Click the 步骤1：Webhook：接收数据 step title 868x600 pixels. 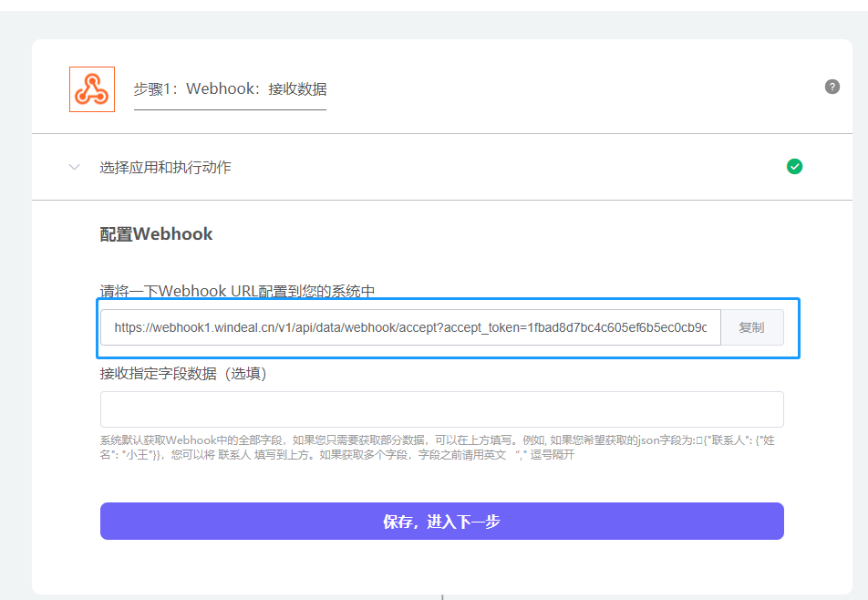click(x=230, y=89)
